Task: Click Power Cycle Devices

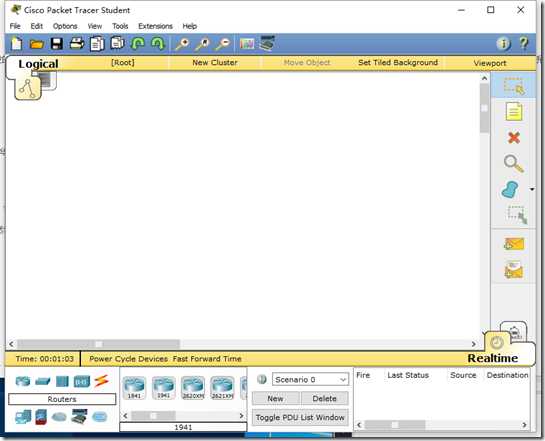Action: [129, 359]
